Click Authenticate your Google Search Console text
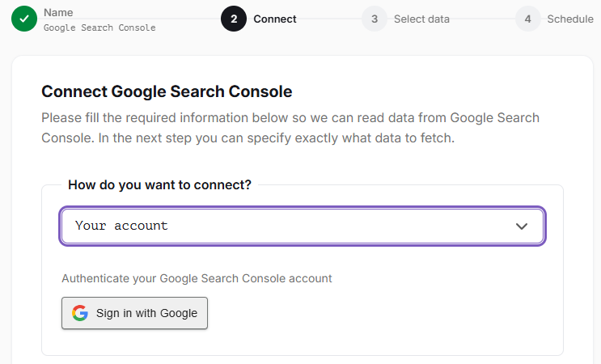 pyautogui.click(x=197, y=278)
